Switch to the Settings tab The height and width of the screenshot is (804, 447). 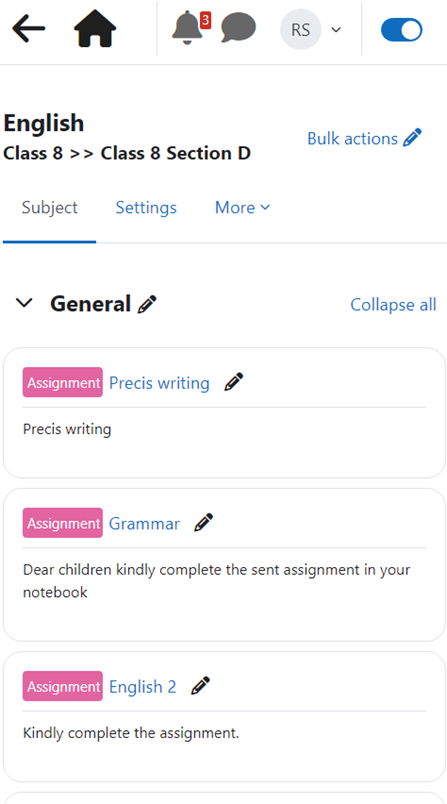146,207
